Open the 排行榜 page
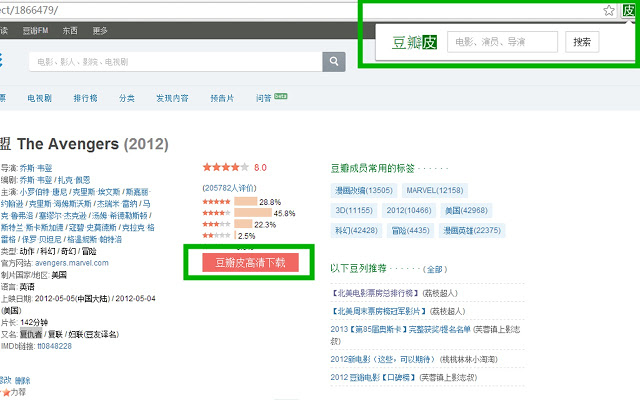This screenshot has width=640, height=400. pyautogui.click(x=85, y=98)
